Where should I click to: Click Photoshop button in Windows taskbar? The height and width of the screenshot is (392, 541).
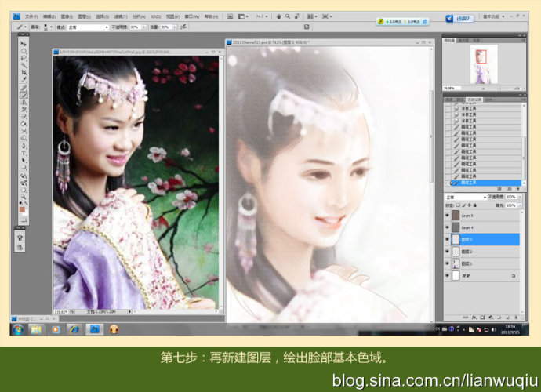pyautogui.click(x=95, y=329)
